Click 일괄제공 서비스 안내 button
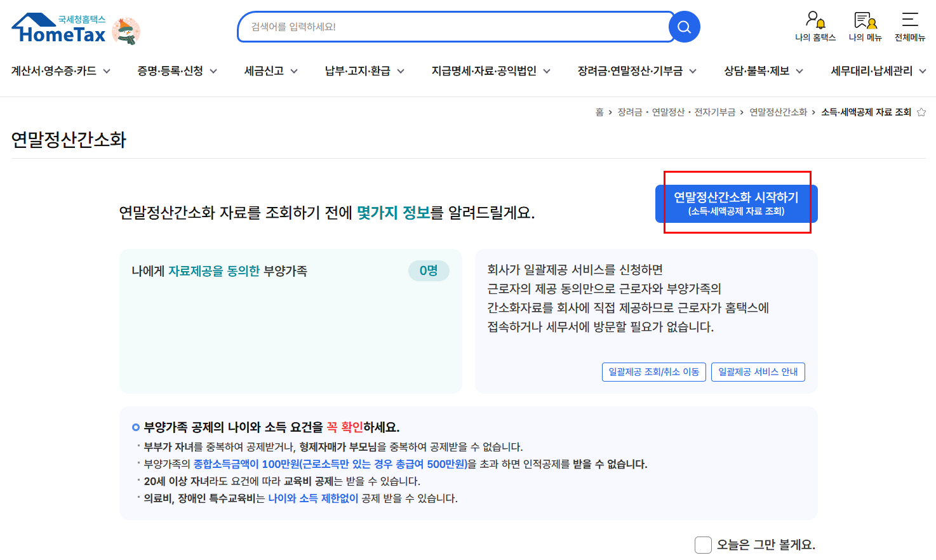The image size is (936, 560). pos(758,372)
